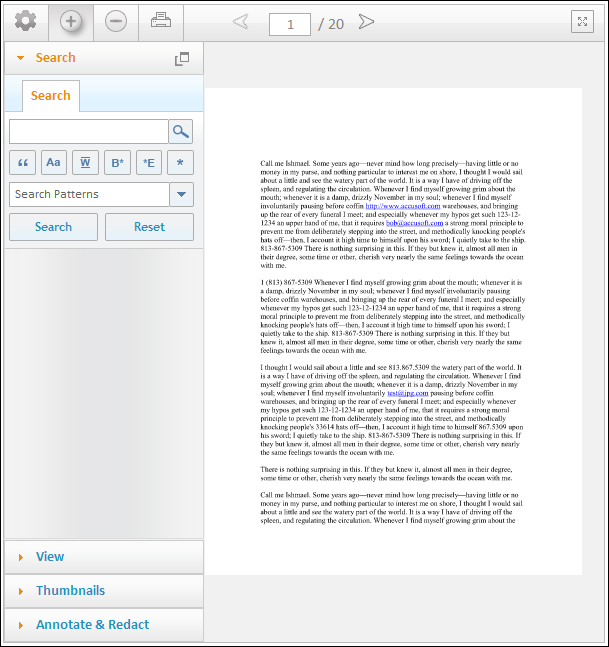Zoom out with the minus button
Screen dimensions: 609x647
click(116, 21)
